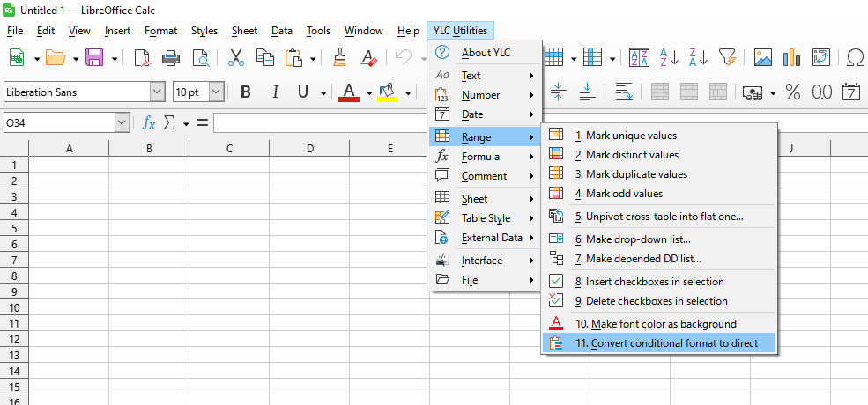Click the Save document toolbar icon
The image size is (868, 405).
[x=93, y=58]
